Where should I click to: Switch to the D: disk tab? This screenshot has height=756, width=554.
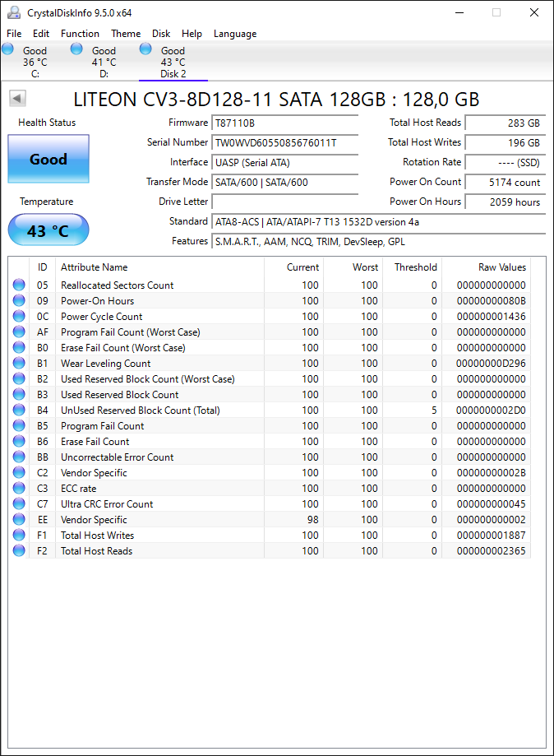tap(104, 62)
